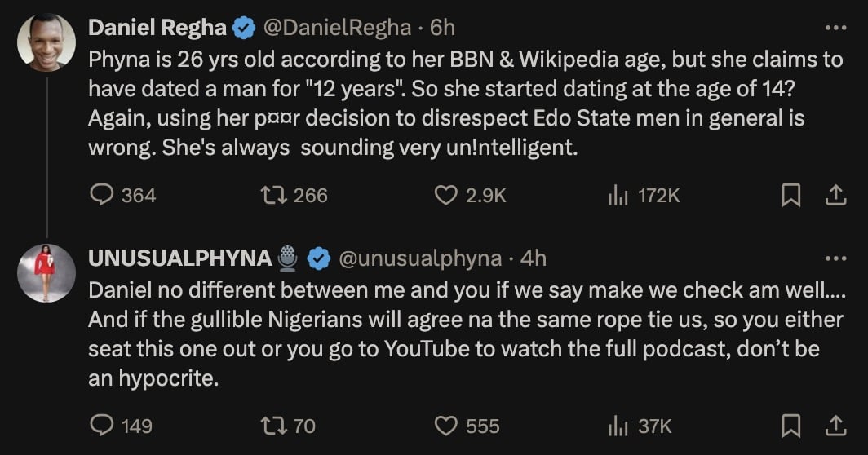Click the @DanielRegha handle
This screenshot has height=455, width=868.
(338, 28)
